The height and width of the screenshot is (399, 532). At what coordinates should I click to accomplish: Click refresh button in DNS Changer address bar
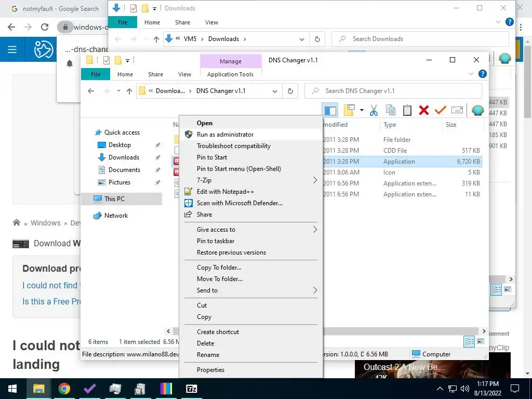[x=290, y=91]
